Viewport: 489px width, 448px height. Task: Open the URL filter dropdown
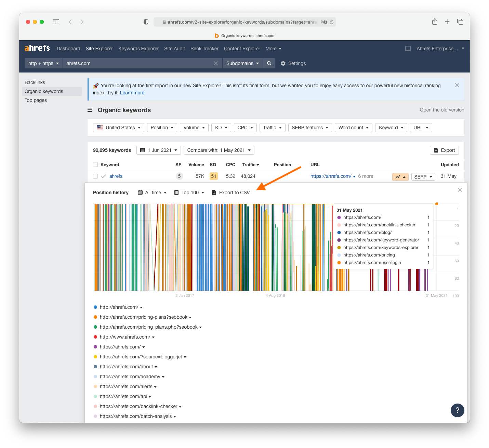(x=421, y=128)
